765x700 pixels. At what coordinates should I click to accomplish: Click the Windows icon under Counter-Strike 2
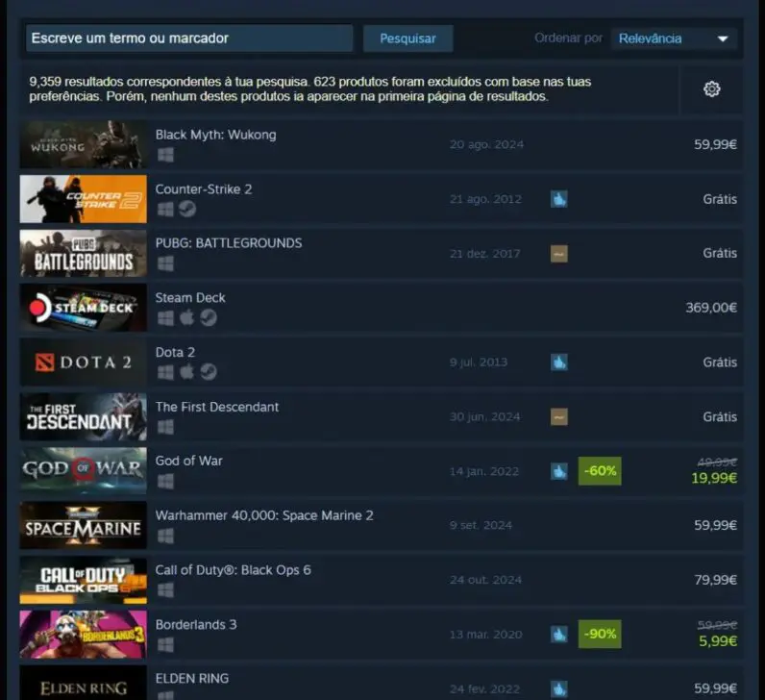pyautogui.click(x=165, y=210)
